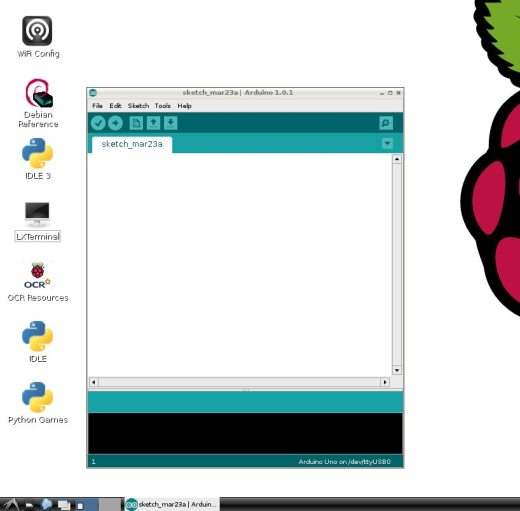Click the line number '1' in the status bar
520x511 pixels.
[x=93, y=462]
